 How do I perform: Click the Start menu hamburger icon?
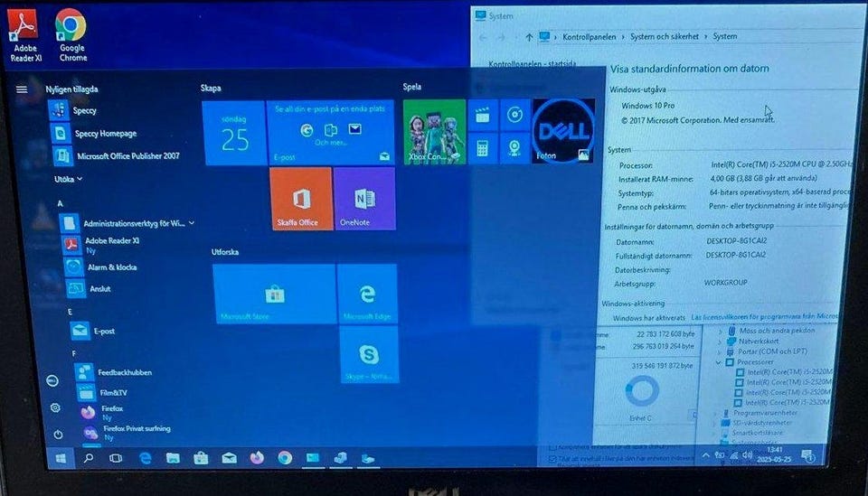click(22, 89)
